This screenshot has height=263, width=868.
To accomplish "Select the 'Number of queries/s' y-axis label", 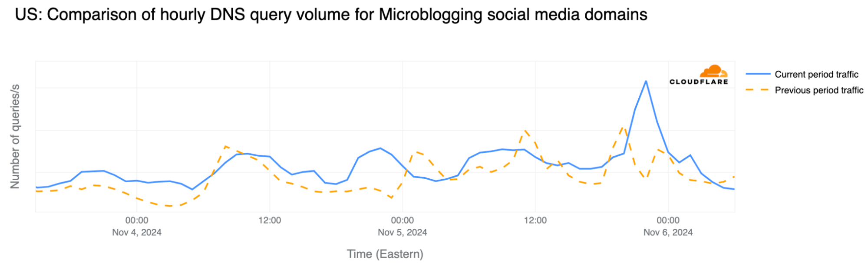I will tap(15, 136).
